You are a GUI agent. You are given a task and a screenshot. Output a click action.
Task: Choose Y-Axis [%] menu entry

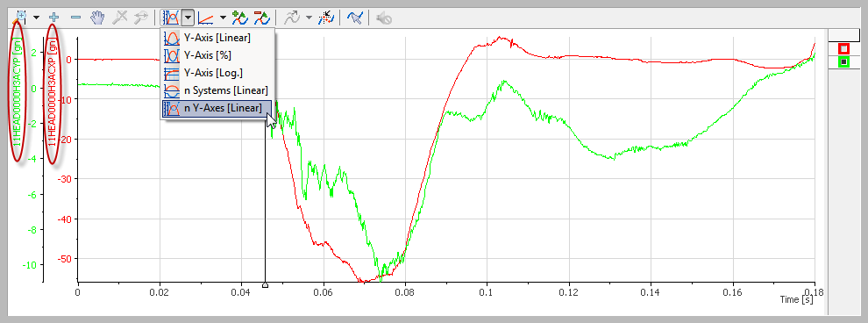tap(217, 55)
